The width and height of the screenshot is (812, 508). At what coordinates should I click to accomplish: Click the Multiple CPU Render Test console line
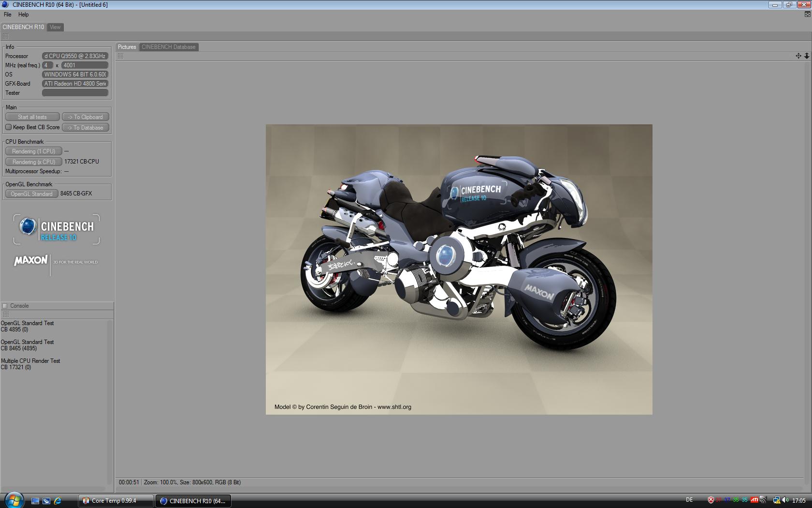[30, 361]
